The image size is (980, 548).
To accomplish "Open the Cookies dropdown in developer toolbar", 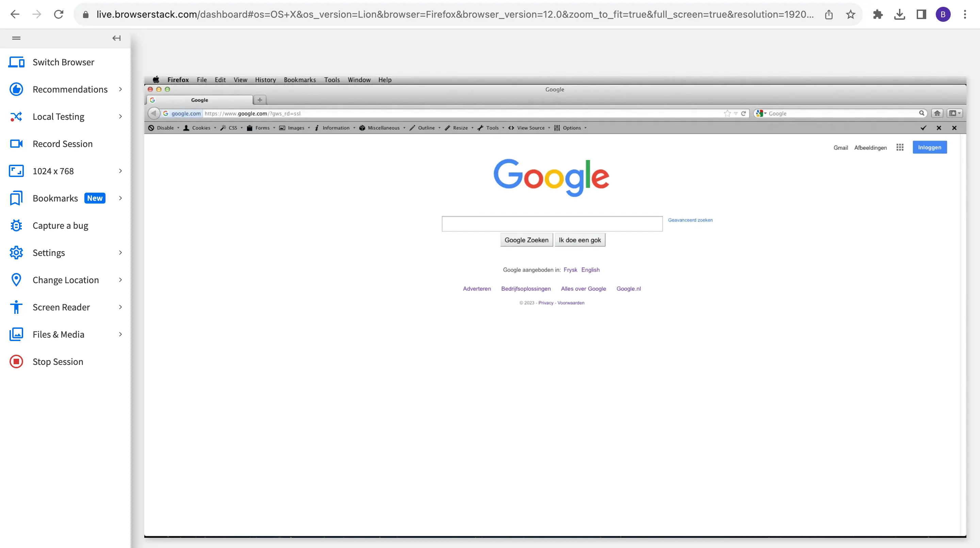I will point(200,128).
